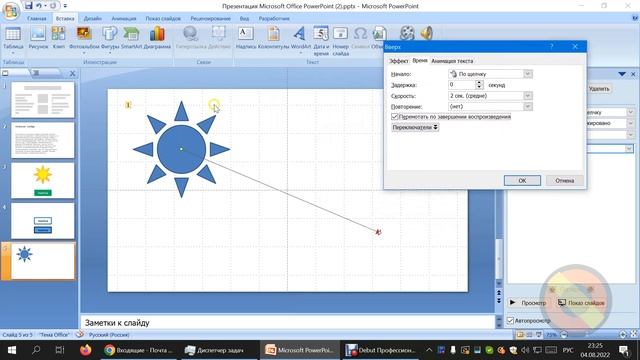Image resolution: width=640 pixels, height=360 pixels.
Task: Switch to the Анимация текста tab
Action: tap(452, 61)
